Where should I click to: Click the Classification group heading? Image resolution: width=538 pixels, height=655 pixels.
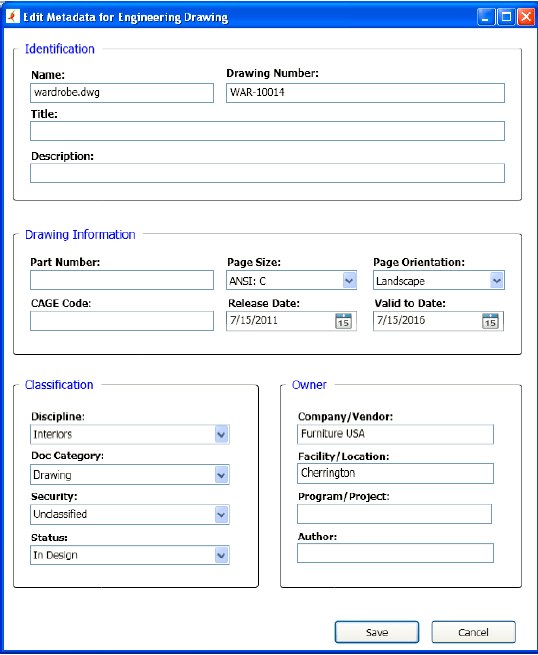tap(59, 385)
